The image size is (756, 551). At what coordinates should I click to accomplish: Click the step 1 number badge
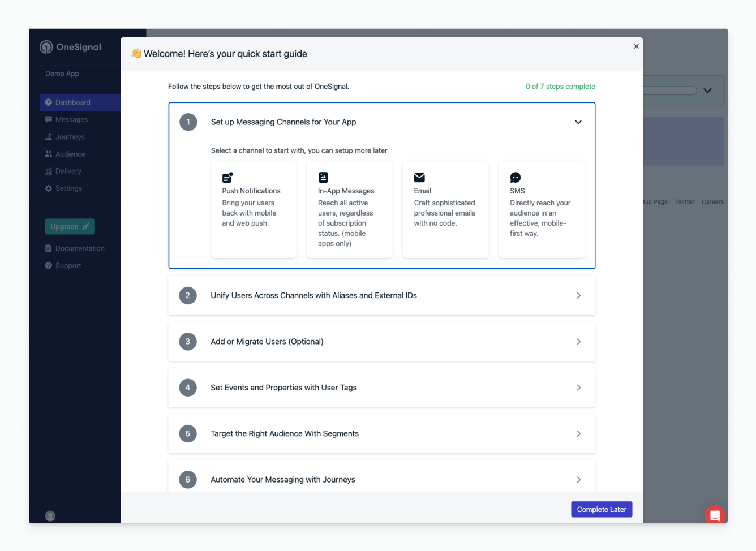(x=188, y=122)
